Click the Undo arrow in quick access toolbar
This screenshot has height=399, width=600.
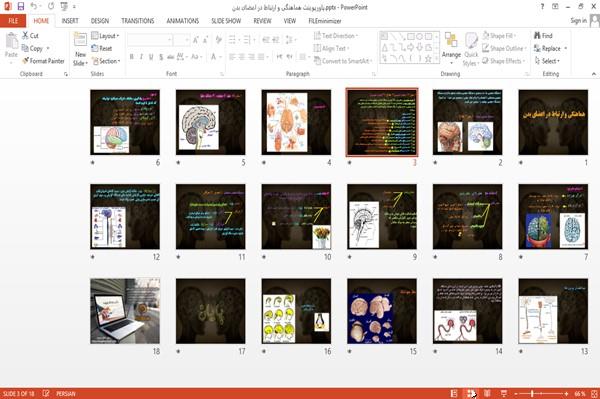coord(34,7)
